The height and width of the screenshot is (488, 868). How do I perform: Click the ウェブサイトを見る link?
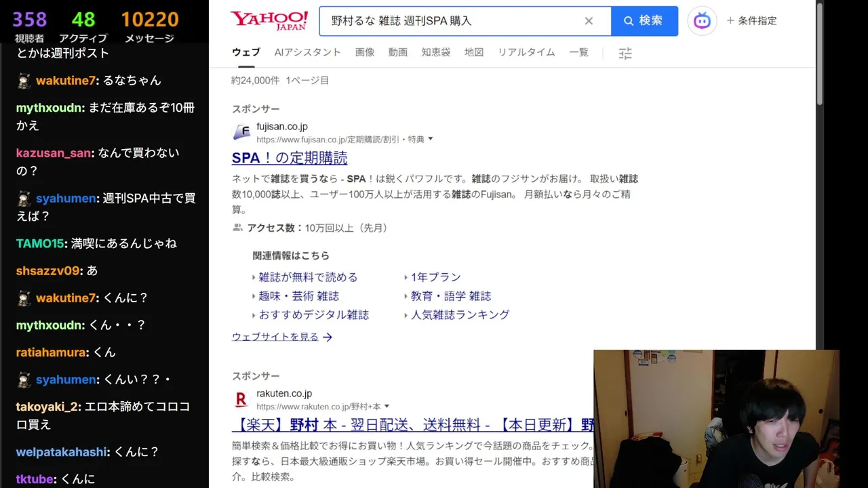click(275, 337)
